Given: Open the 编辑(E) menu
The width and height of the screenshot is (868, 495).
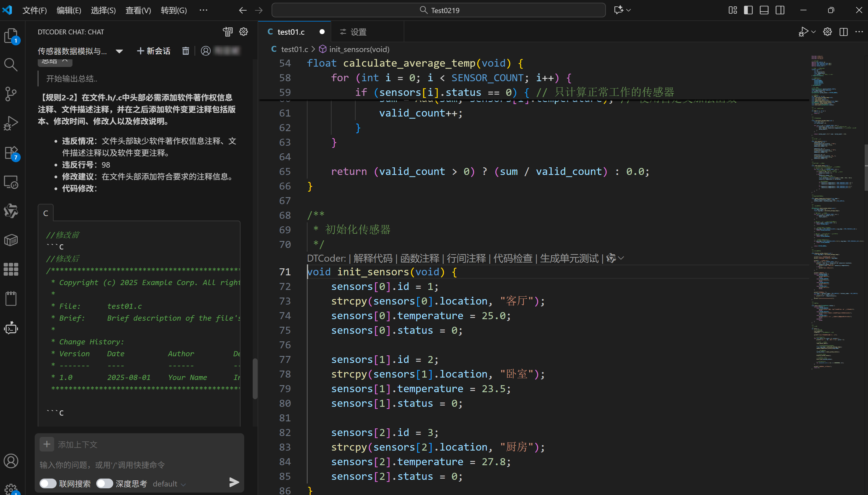Looking at the screenshot, I should click(x=69, y=10).
